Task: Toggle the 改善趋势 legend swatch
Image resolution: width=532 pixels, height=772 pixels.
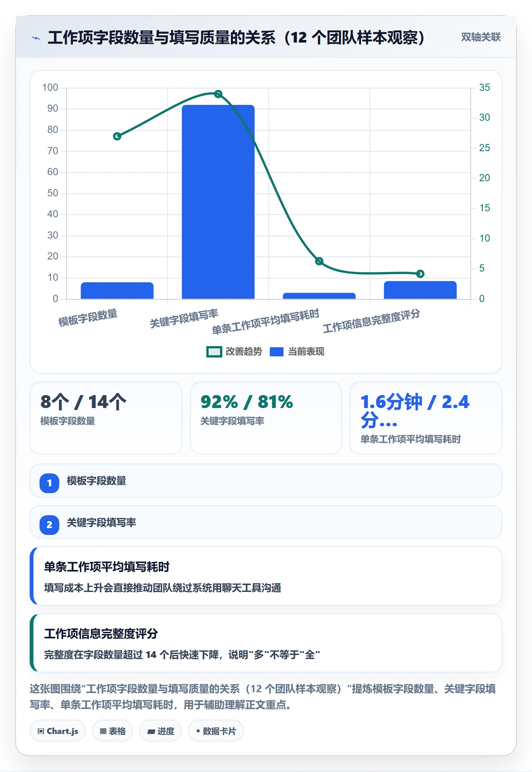Action: (x=214, y=352)
